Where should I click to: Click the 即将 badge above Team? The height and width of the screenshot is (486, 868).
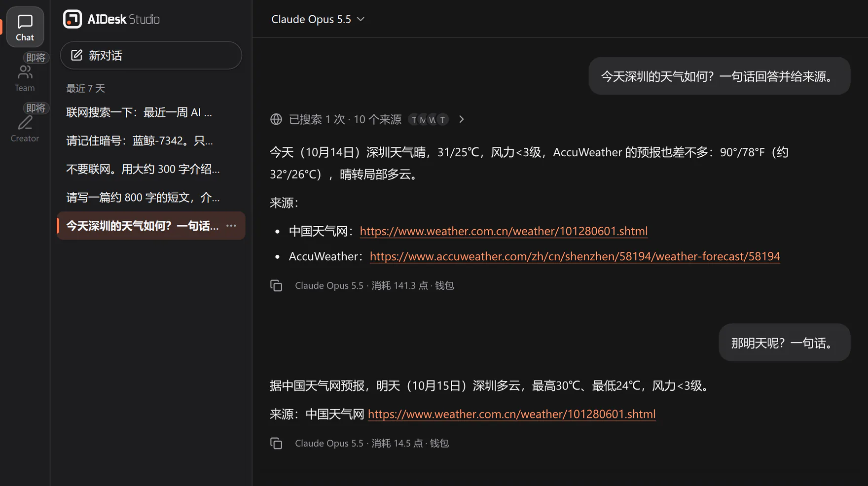tap(36, 57)
